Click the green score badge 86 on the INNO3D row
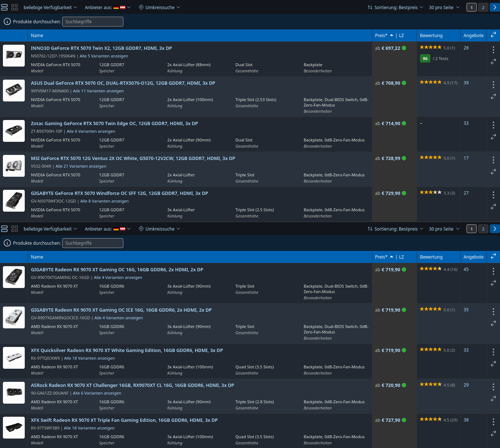Image resolution: width=500 pixels, height=448 pixels. click(425, 59)
